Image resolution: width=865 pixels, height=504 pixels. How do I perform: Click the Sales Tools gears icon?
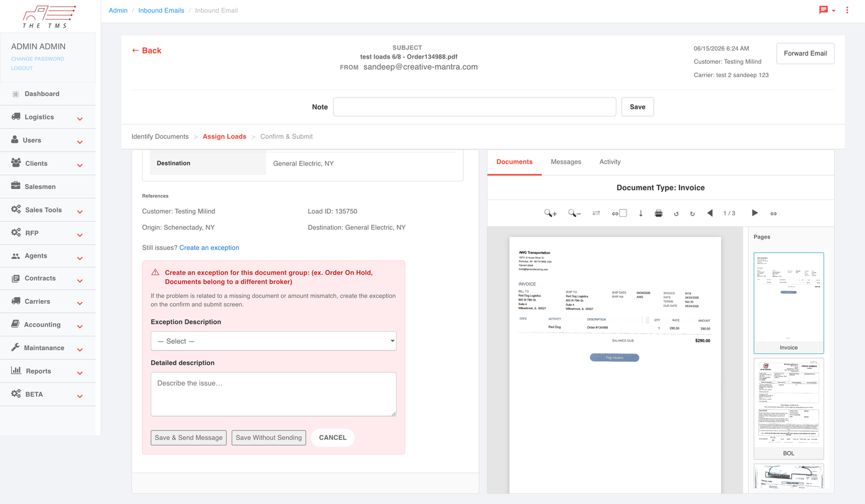pyautogui.click(x=16, y=209)
